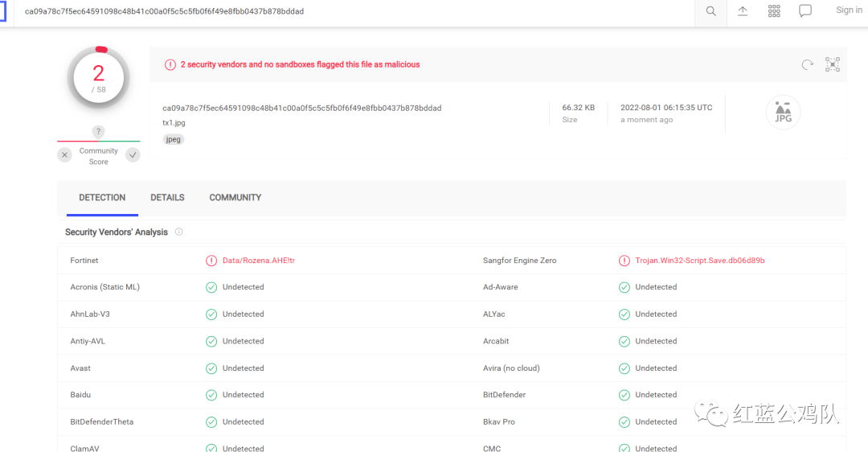
Task: Click the 2 / 58 detection score gauge
Action: coord(99,77)
